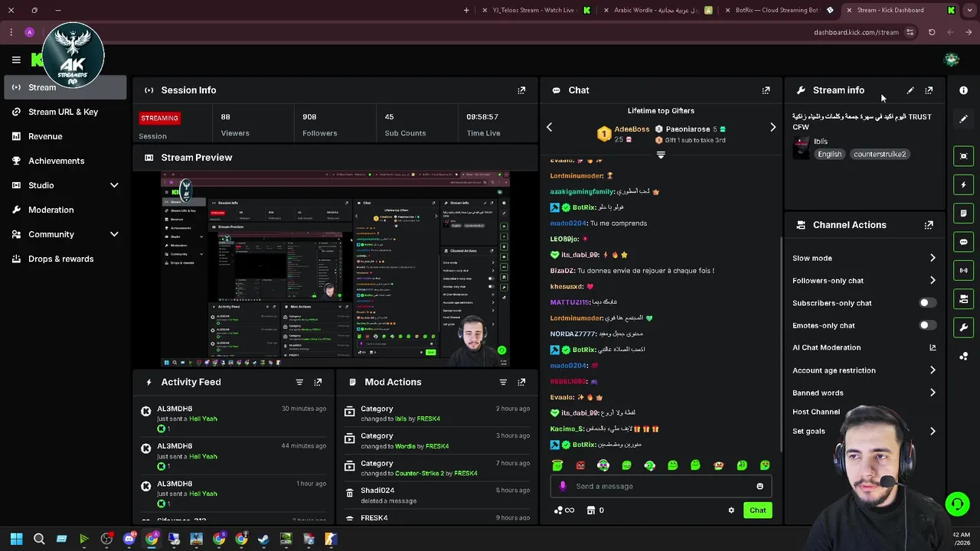Open the Revenue sidebar item
This screenshot has width=980, height=551.
tap(65, 136)
